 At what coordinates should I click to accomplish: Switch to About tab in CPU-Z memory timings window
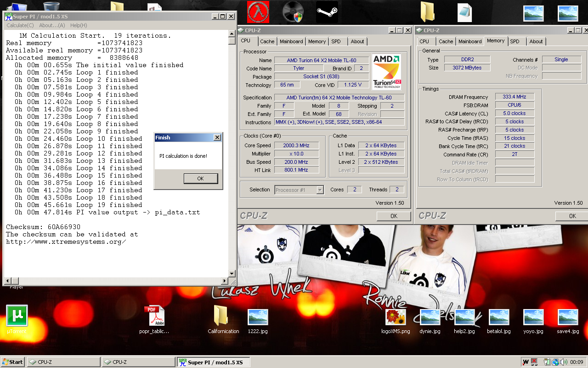pos(536,41)
